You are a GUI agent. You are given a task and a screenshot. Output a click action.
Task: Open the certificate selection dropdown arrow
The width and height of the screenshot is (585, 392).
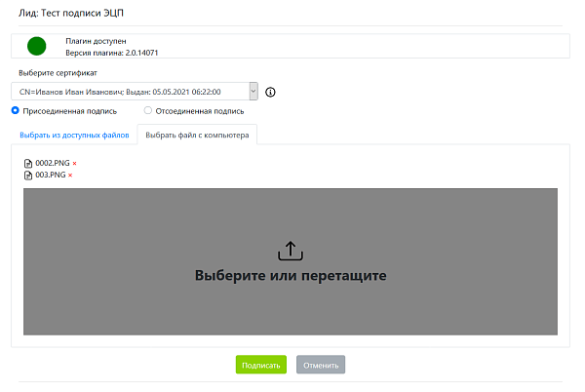[x=253, y=92]
